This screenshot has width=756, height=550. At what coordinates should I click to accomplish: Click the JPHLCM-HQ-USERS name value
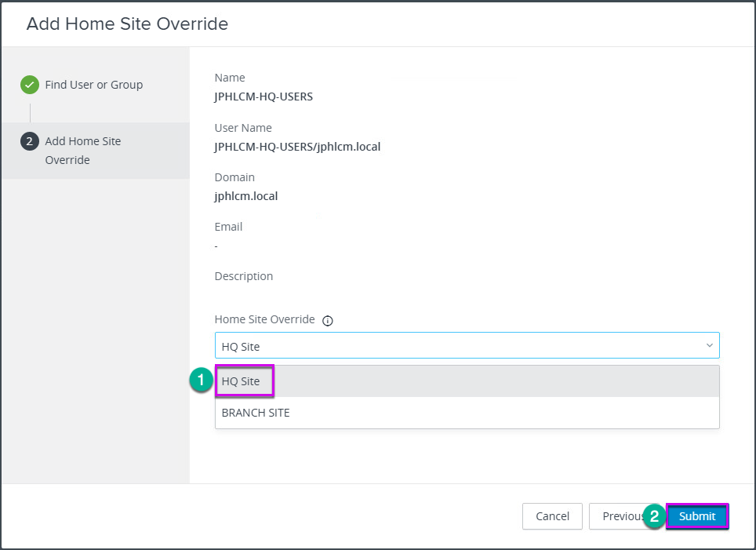264,97
